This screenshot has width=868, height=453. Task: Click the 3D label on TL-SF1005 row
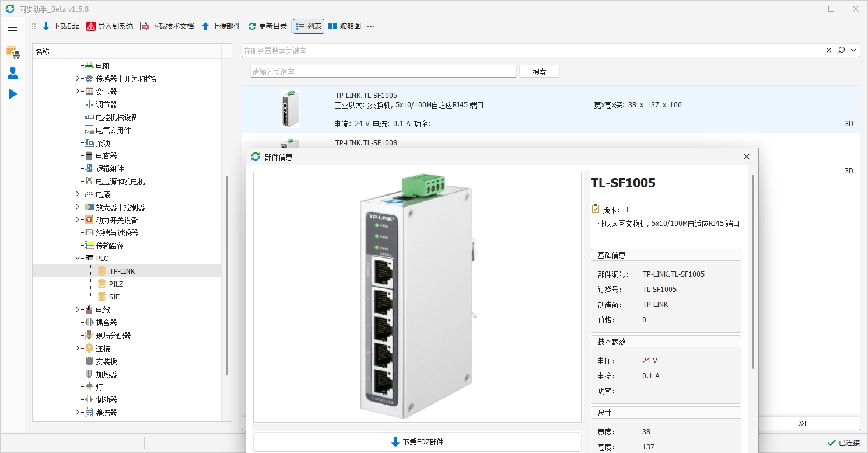coord(849,124)
